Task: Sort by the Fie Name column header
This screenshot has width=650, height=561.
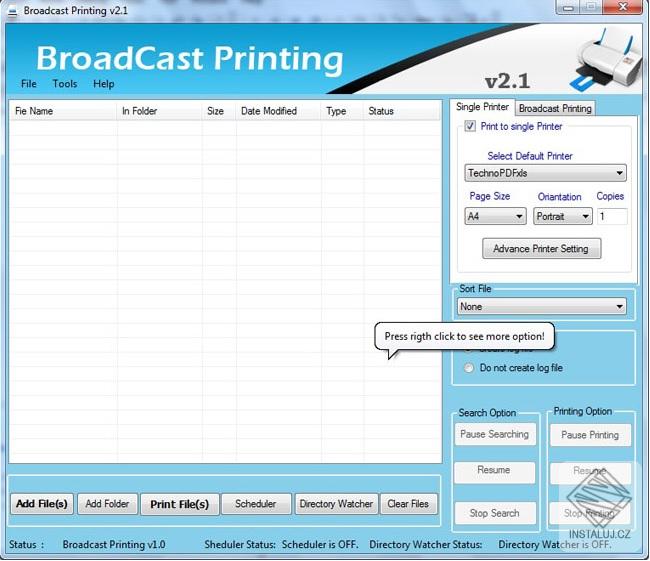Action: click(63, 111)
